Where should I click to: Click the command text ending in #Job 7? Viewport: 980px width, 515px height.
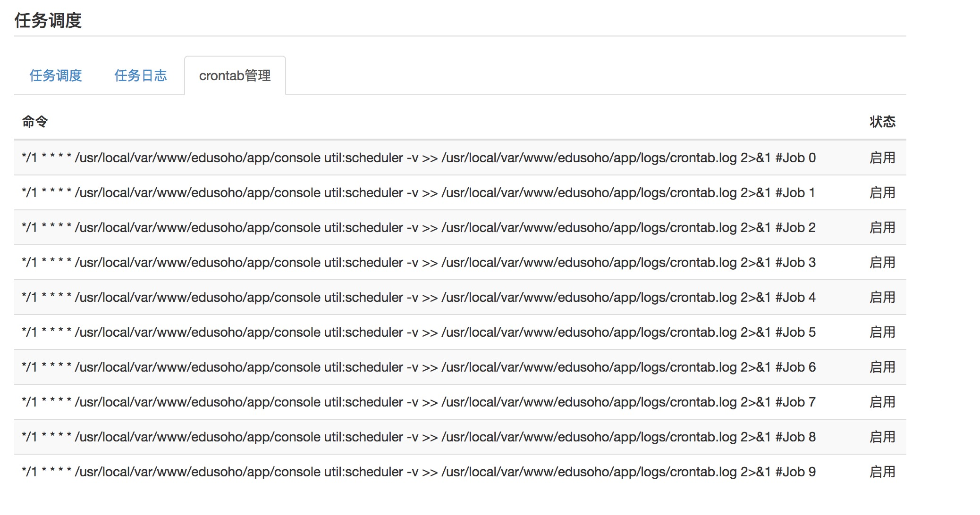419,402
